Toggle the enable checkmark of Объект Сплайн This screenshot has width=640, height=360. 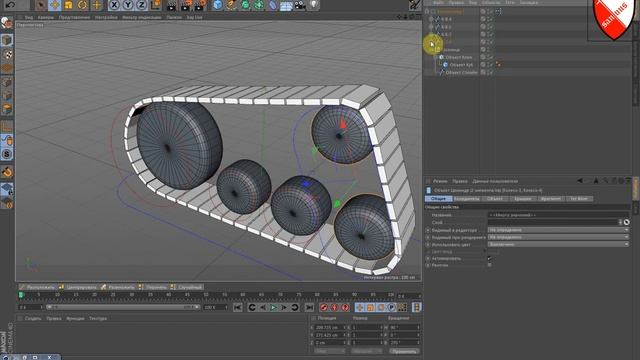[x=491, y=73]
